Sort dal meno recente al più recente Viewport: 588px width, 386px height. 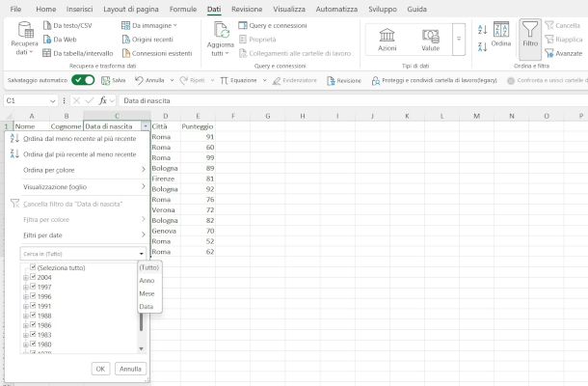77,139
